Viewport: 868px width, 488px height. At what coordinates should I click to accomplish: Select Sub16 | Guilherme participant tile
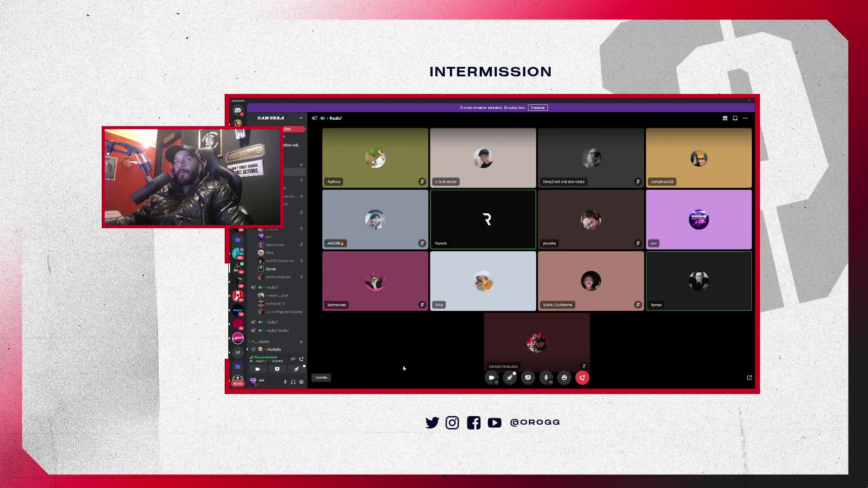click(591, 281)
